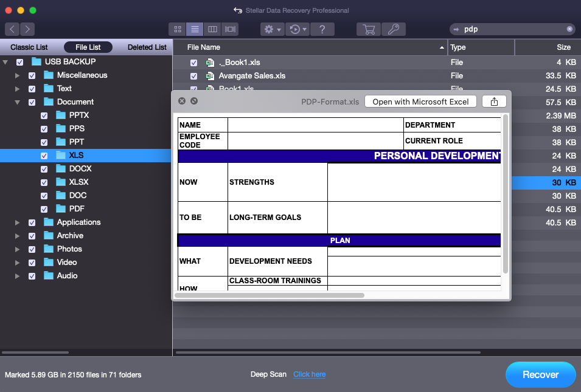This screenshot has width=581, height=392.
Task: Select the DOC folder
Action: point(78,195)
